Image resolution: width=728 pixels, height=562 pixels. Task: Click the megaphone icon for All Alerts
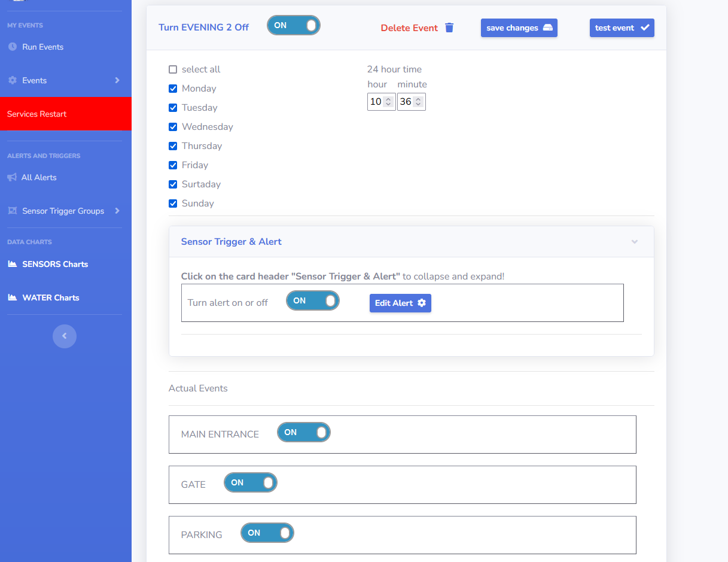tap(12, 177)
